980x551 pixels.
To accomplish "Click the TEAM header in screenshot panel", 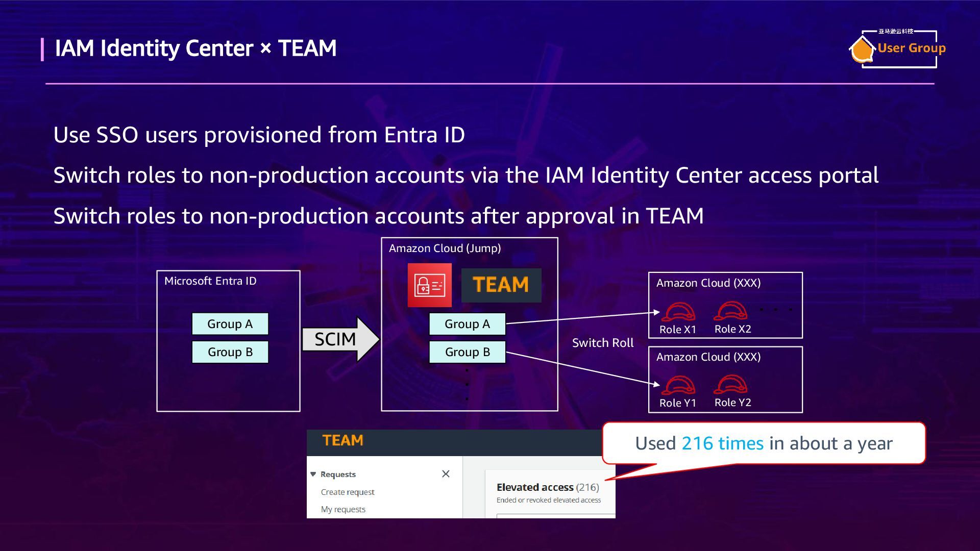I will pos(342,441).
